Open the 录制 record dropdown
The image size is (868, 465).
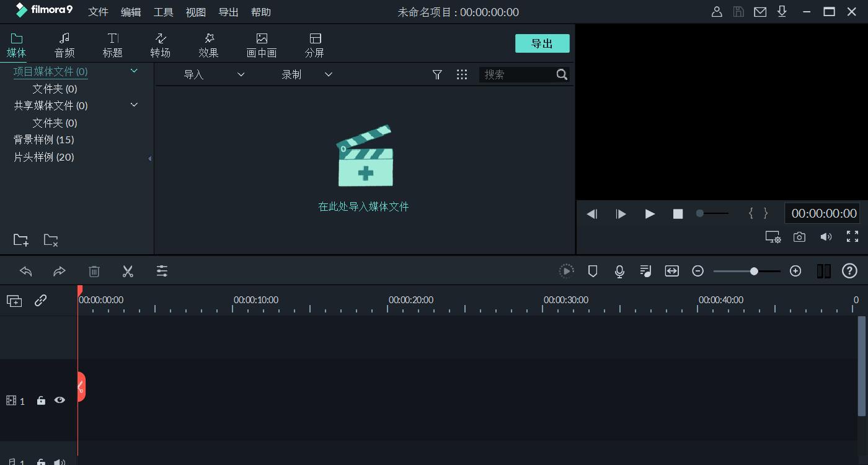[x=328, y=74]
